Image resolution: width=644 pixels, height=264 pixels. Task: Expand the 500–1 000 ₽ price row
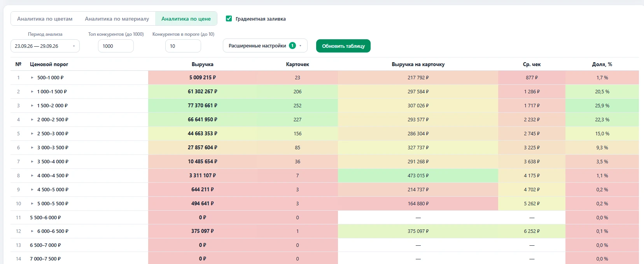(32, 78)
